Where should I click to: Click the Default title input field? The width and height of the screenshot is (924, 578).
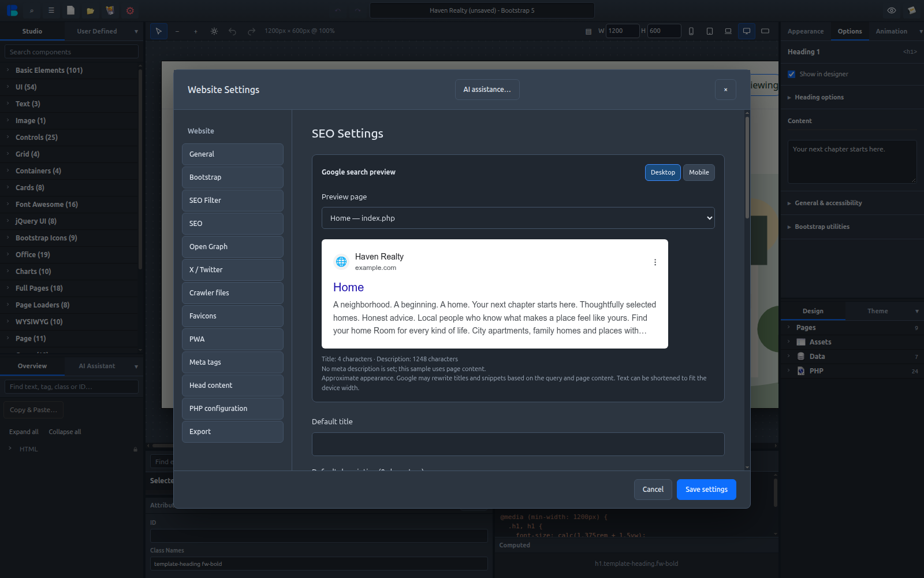[518, 444]
